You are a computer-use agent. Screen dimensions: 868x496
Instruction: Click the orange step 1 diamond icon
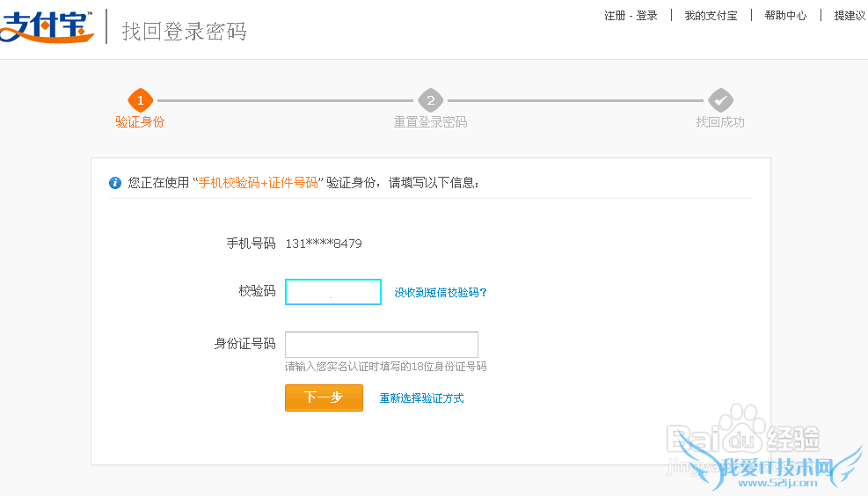140,100
